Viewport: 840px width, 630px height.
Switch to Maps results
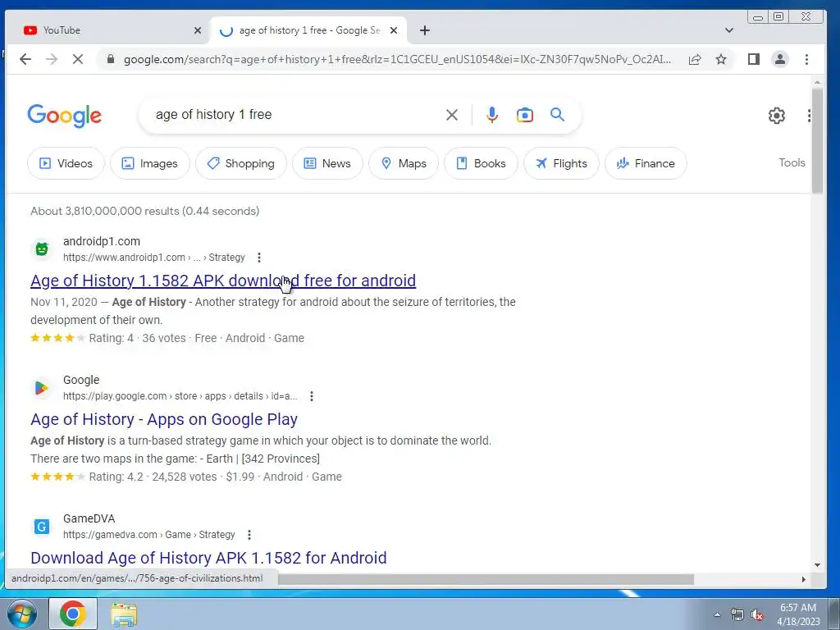click(404, 163)
